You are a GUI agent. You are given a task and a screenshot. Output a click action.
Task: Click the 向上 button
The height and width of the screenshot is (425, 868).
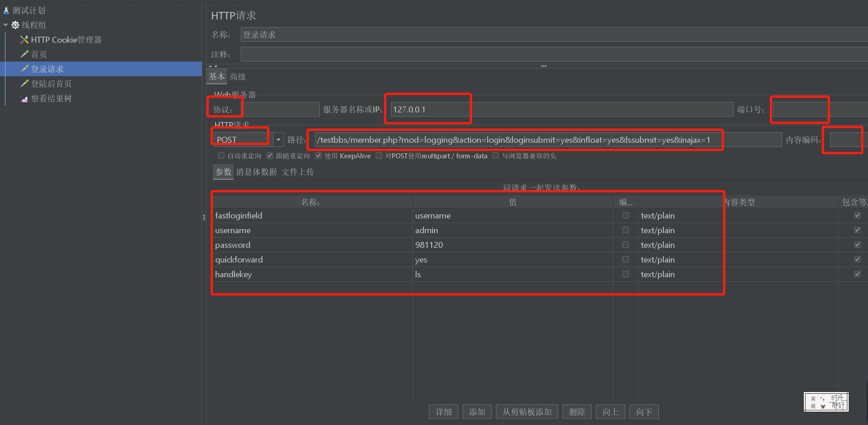click(611, 412)
